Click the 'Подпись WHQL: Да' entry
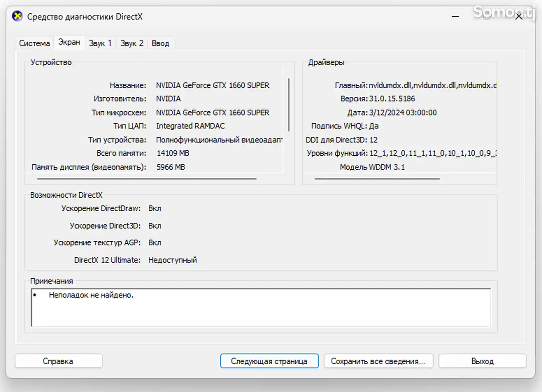Image resolution: width=542 pixels, height=392 pixels. (345, 126)
